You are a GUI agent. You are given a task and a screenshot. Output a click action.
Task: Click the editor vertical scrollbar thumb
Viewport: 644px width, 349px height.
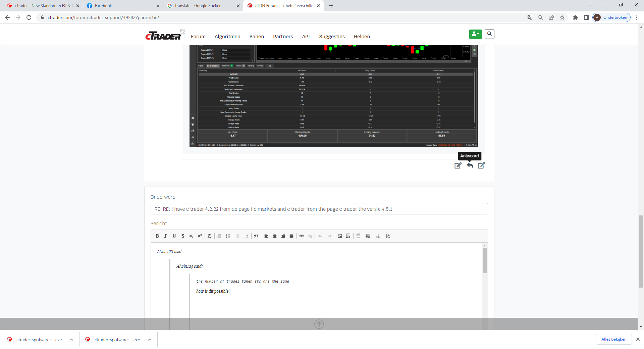(485, 260)
